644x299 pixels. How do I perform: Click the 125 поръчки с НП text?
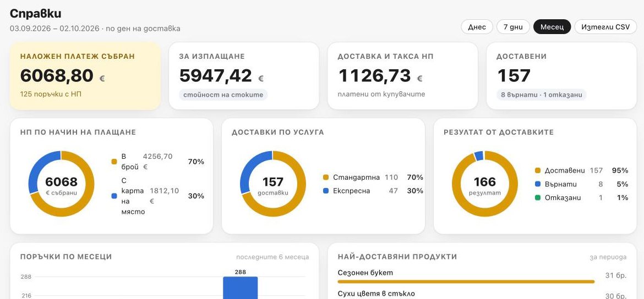[x=51, y=95]
